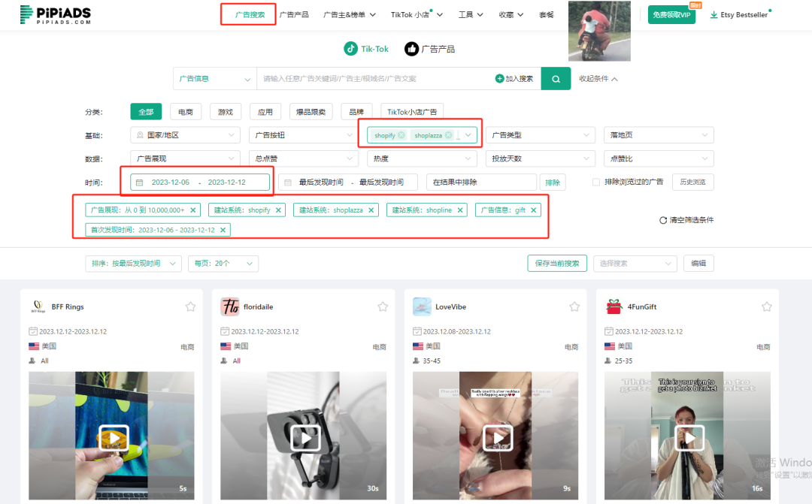Remove the 建站系统: shoplazza filter chip
Image resolution: width=812 pixels, height=504 pixels.
(x=371, y=210)
